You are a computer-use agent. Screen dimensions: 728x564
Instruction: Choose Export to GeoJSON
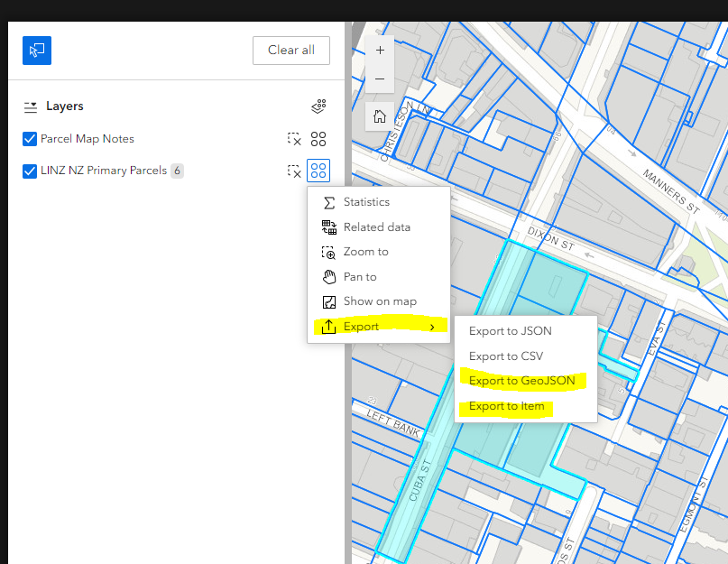[522, 381]
